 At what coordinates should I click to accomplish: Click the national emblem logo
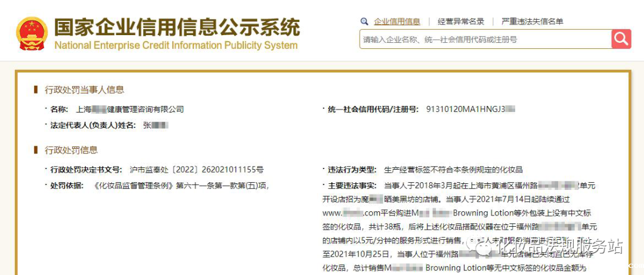click(32, 33)
